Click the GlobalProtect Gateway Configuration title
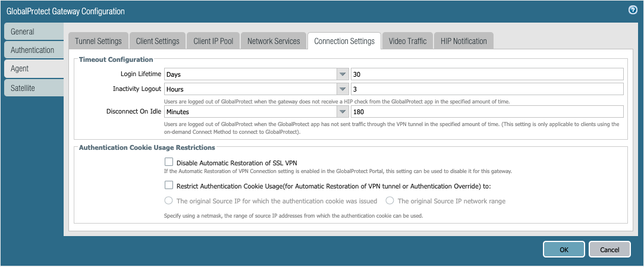The width and height of the screenshot is (644, 267). (x=66, y=11)
